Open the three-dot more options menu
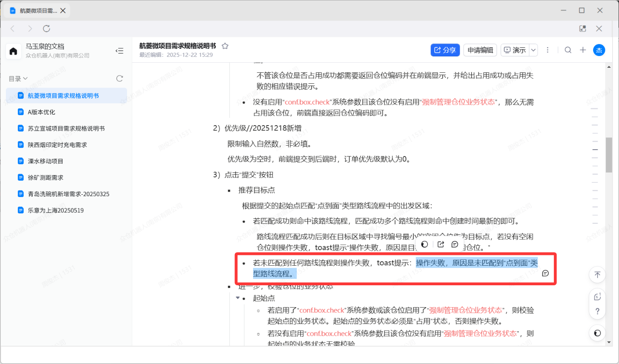 coord(548,50)
